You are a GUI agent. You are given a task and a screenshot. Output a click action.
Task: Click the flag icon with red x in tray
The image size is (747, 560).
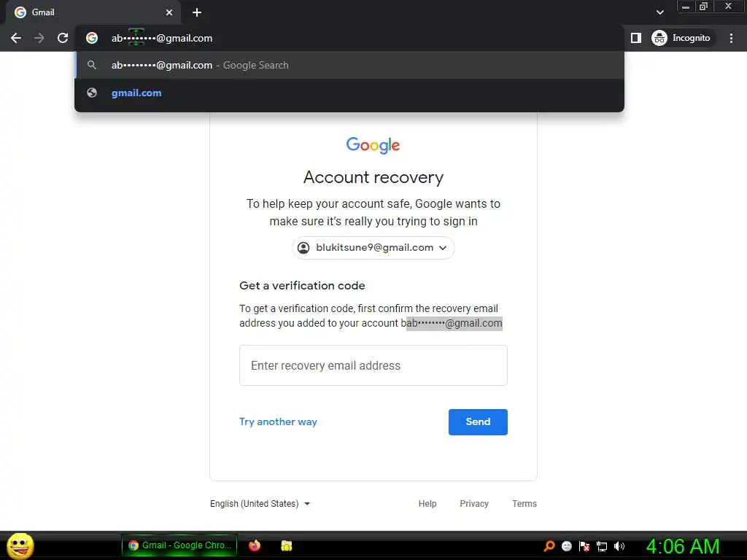tap(584, 546)
